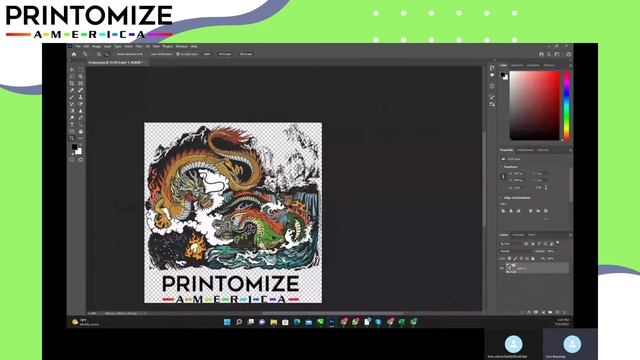Viewport: 640px width, 360px height.
Task: Select the Horizontal Type tool
Action: (71, 124)
